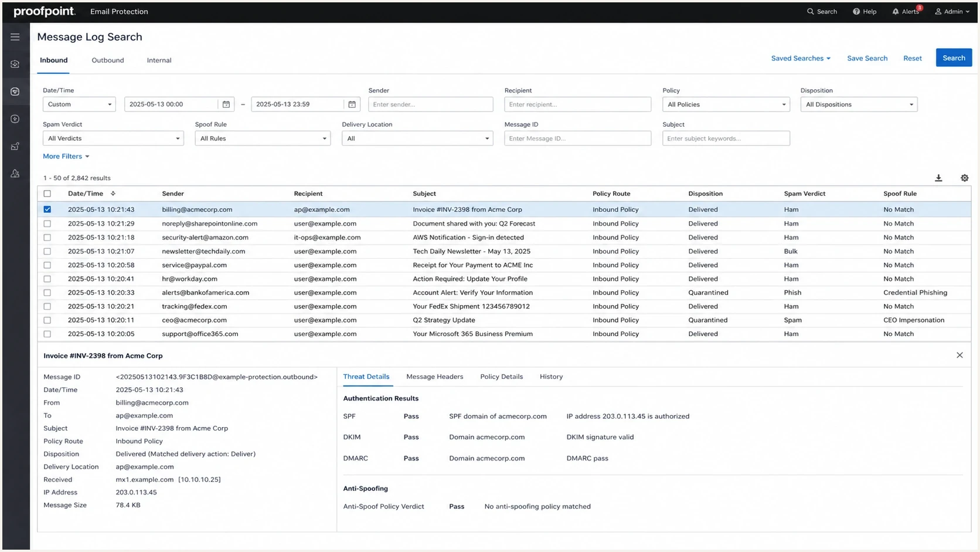Download the search results
The height and width of the screenshot is (552, 980).
(x=938, y=178)
